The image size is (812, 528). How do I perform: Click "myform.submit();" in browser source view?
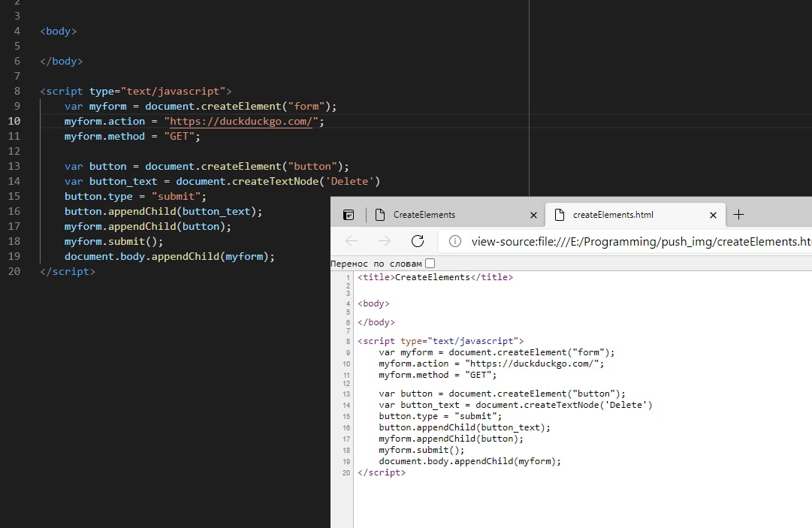pyautogui.click(x=421, y=451)
